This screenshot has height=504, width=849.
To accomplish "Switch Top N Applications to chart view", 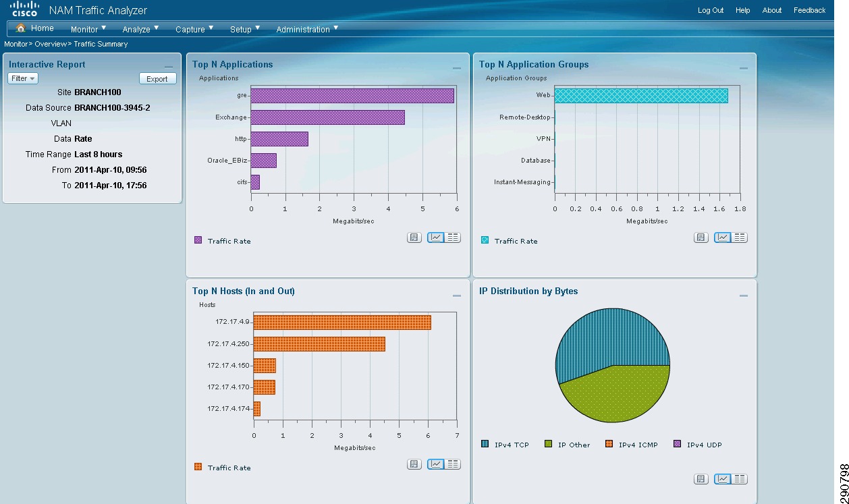I will [436, 237].
